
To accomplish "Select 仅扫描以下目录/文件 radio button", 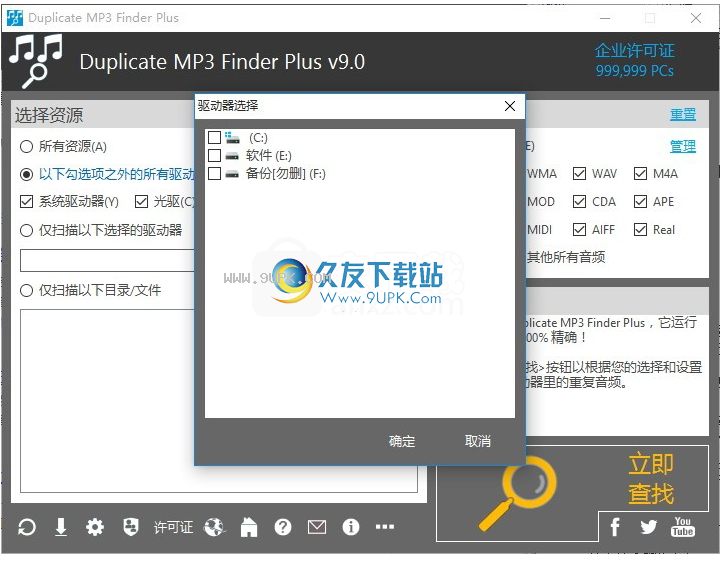I will (27, 290).
